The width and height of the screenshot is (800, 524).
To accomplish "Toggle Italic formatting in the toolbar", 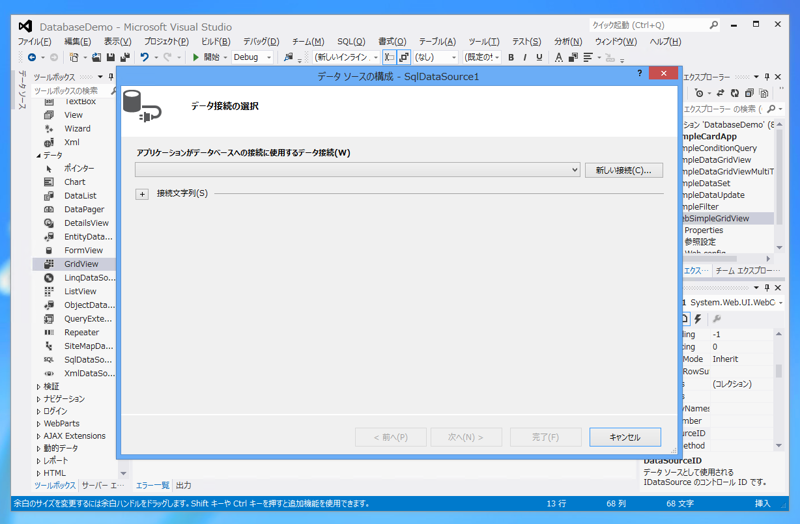I will (524, 57).
